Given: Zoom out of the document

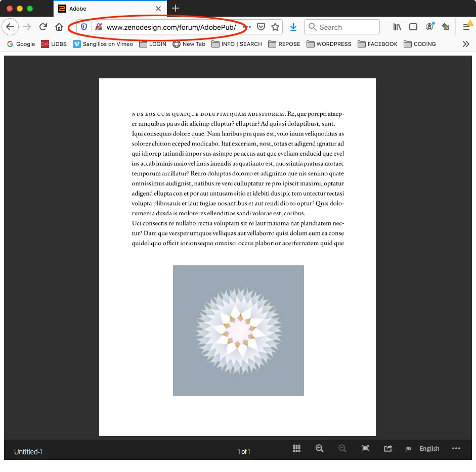Looking at the screenshot, I should point(342,448).
